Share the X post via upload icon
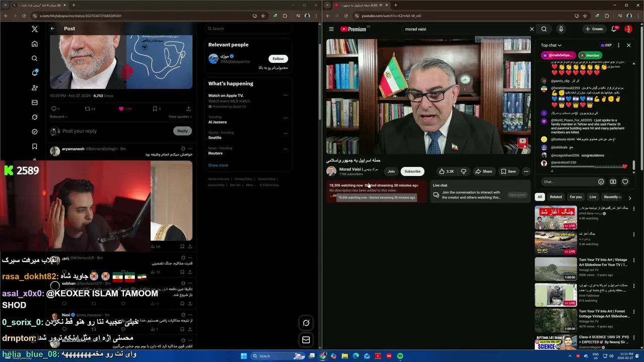This screenshot has width=644, height=362. click(189, 109)
